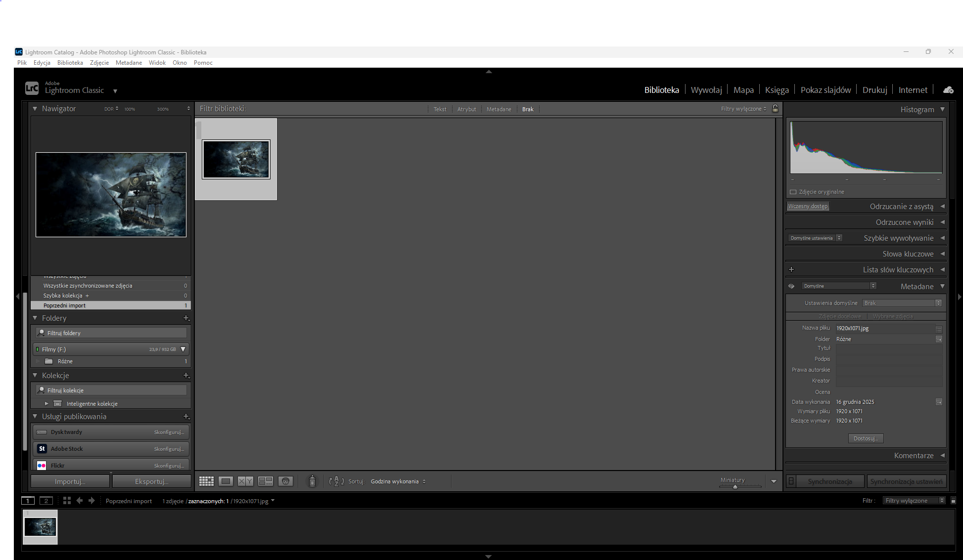Click the Flickr service icon

(42, 466)
